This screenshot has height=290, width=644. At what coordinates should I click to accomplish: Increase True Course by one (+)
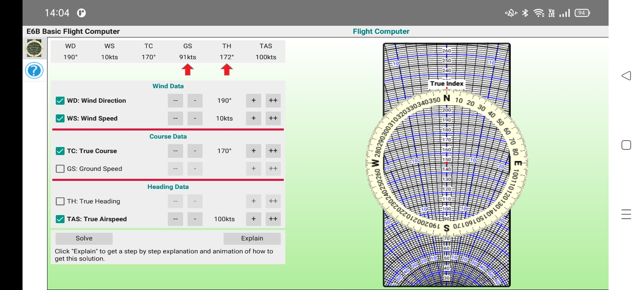pos(254,151)
